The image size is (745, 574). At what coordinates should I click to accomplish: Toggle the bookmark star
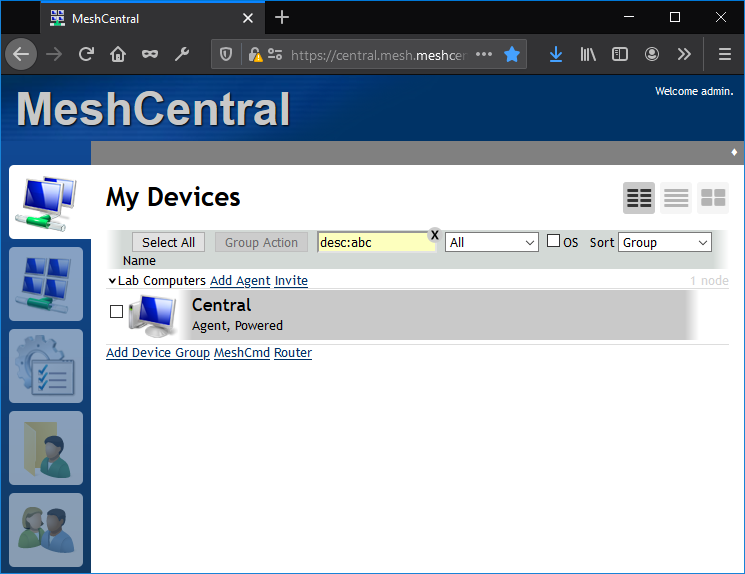(512, 54)
